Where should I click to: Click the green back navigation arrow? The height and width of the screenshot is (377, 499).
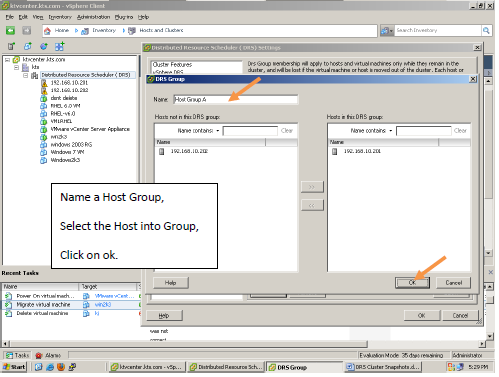(x=10, y=30)
